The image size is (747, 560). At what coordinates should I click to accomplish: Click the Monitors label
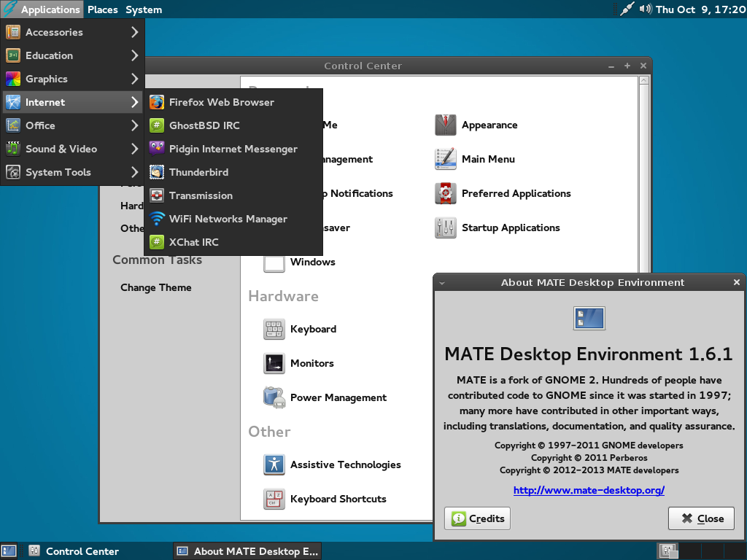pos(312,363)
